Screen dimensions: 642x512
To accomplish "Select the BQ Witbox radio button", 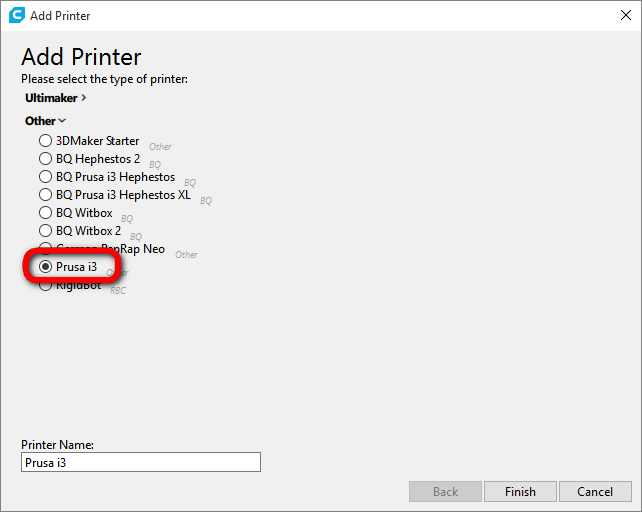I will [46, 213].
